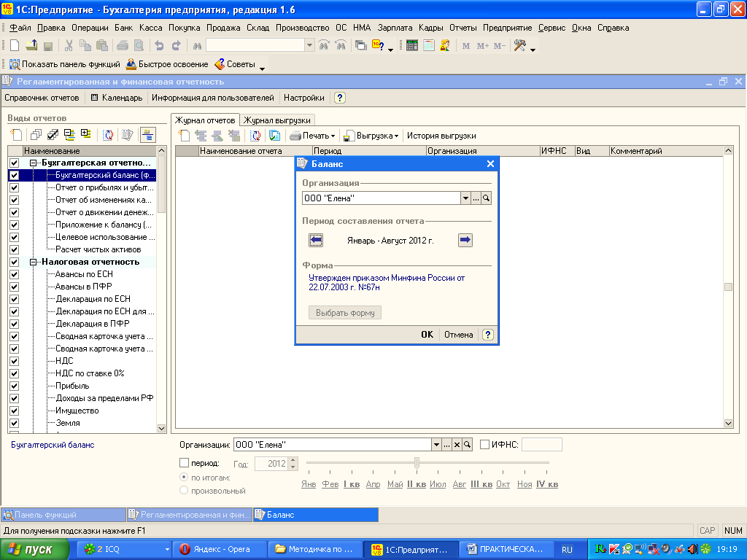The height and width of the screenshot is (560, 747).
Task: Click new report icon in Виды отчетов toolbar
Action: tap(17, 135)
